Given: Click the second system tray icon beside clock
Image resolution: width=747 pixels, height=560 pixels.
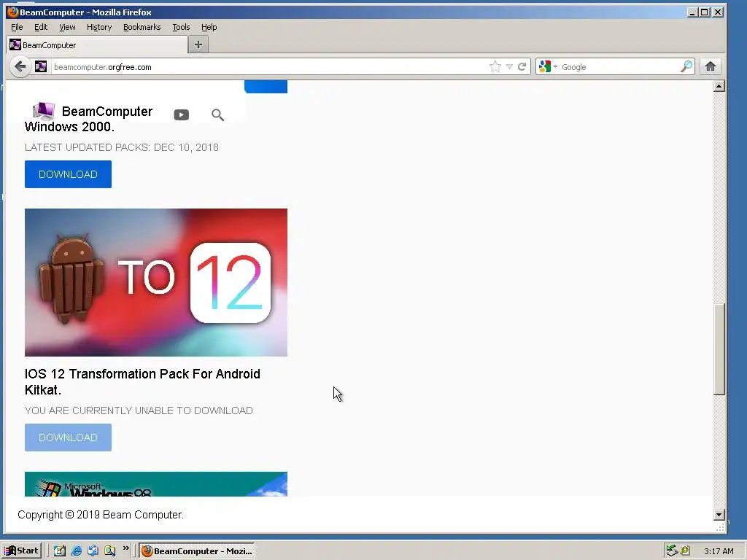Looking at the screenshot, I should tap(685, 551).
